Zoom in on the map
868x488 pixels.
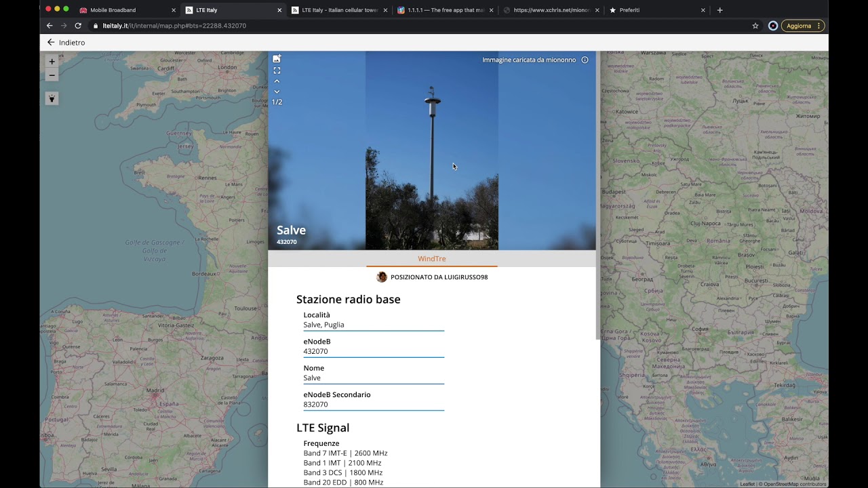52,61
